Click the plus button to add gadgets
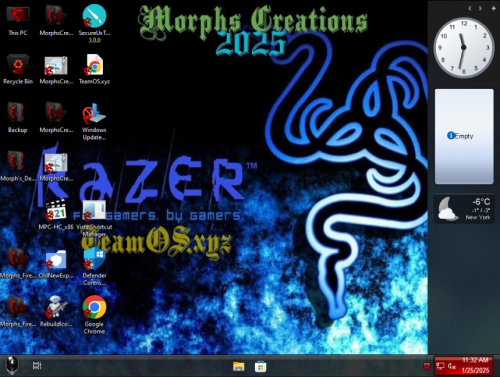Screen dimensions: 500x377 (494, 8)
